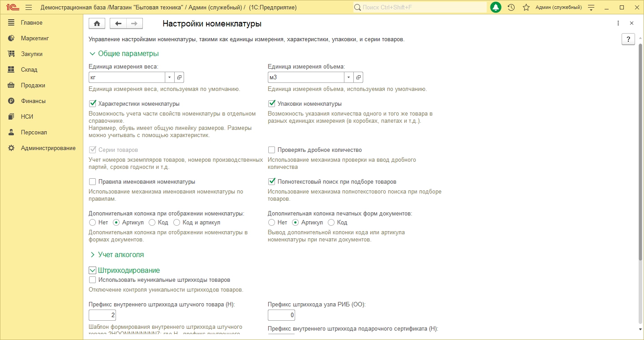Open the Персонал section
Screen dimensions: 644x340
[34, 132]
